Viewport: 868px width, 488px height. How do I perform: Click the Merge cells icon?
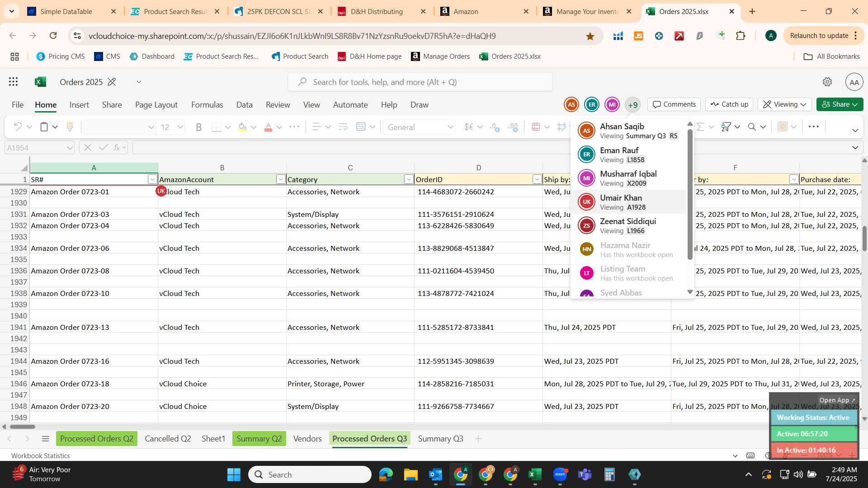tap(361, 127)
